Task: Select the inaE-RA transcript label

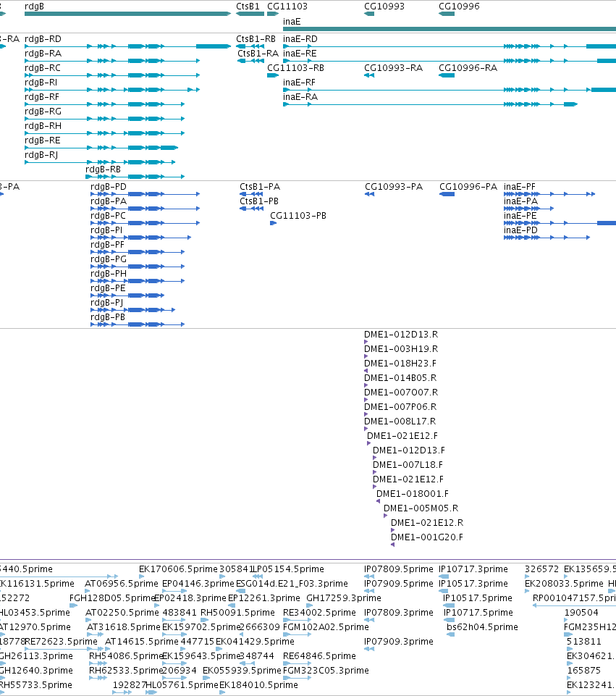Action: [300, 97]
